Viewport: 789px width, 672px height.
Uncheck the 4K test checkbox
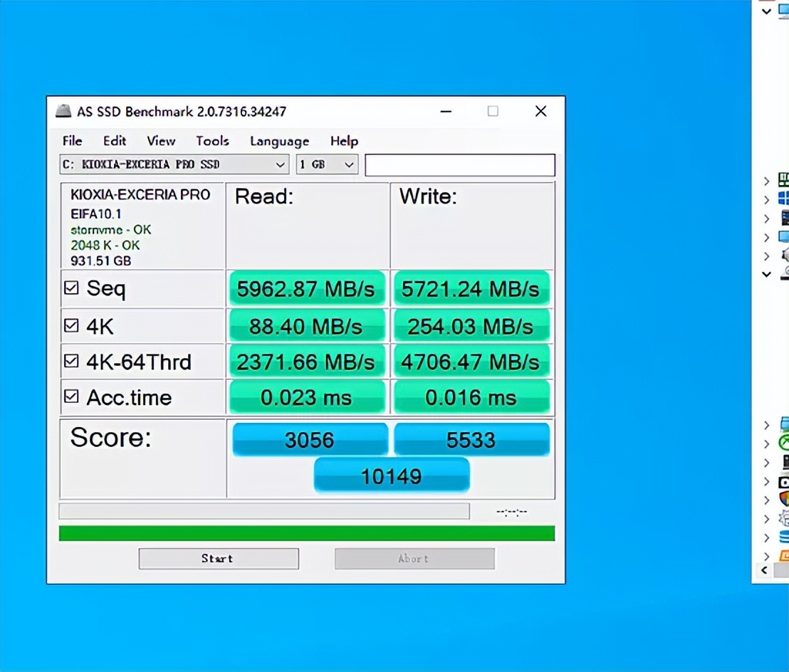point(71,326)
